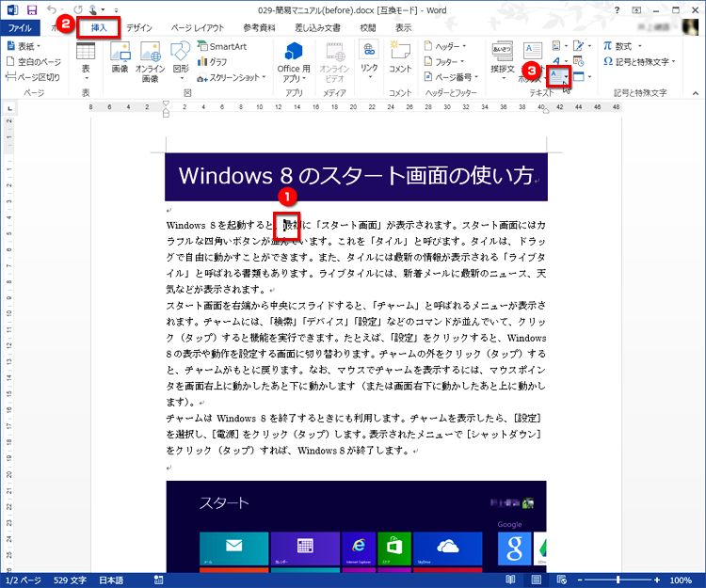Open Ribbon Display Options
Viewport: 706px width, 588px height.
tap(636, 10)
